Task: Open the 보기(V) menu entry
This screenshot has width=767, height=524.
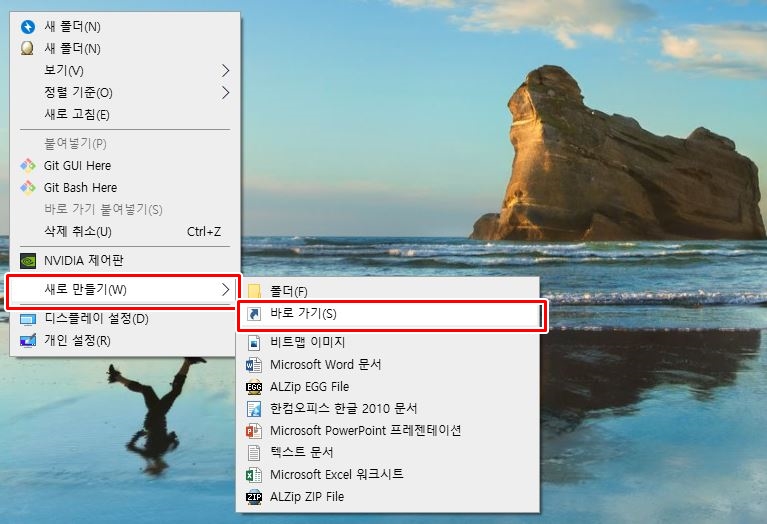Action: [125, 70]
